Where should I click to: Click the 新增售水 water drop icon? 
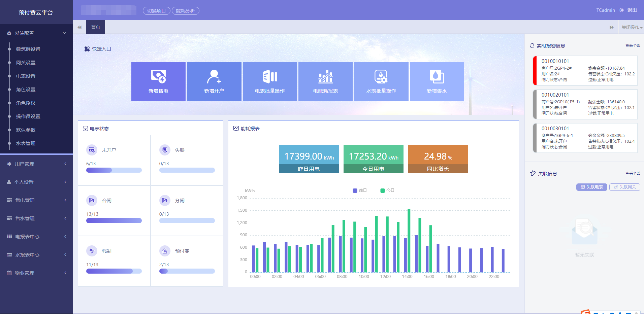coord(437,76)
